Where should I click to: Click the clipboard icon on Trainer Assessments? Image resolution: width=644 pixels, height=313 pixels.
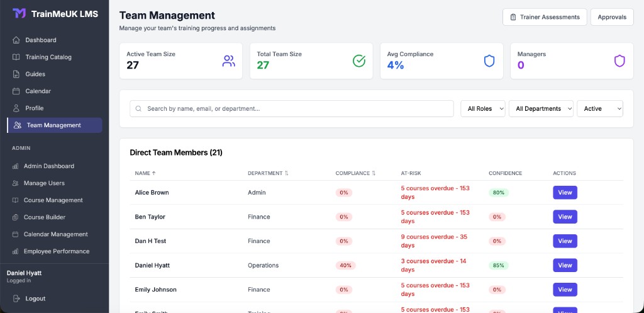[x=513, y=17]
